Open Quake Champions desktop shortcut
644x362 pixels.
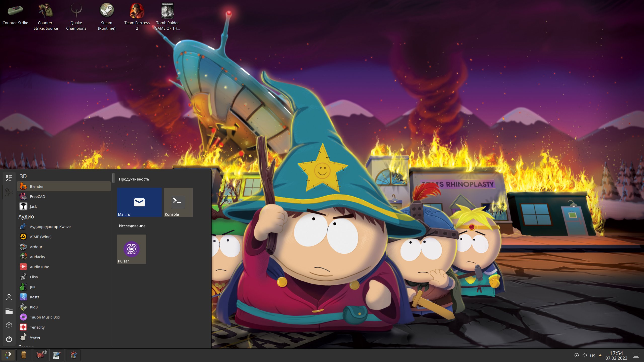(x=76, y=17)
